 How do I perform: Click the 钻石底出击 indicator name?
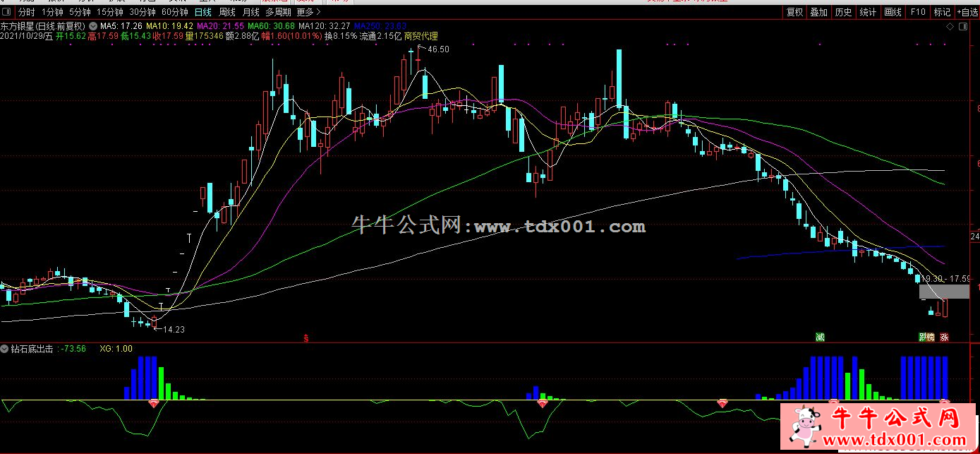coord(32,349)
